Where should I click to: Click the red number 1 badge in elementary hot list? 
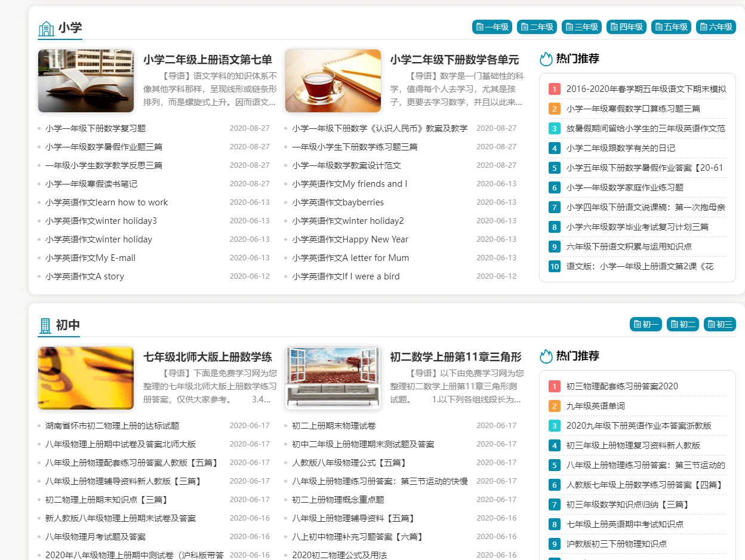pos(554,88)
